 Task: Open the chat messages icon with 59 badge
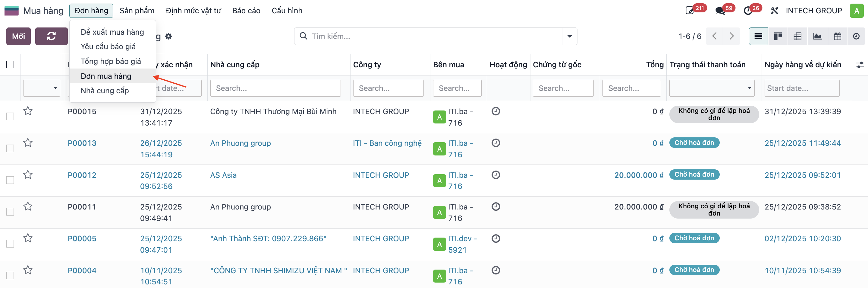tap(720, 11)
